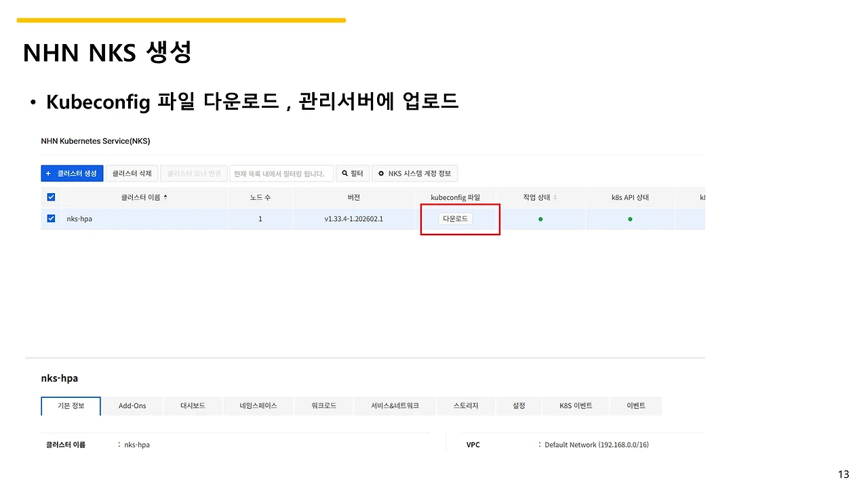Click the green k8s API 상태 indicator dot
The width and height of the screenshot is (868, 488).
pos(630,219)
